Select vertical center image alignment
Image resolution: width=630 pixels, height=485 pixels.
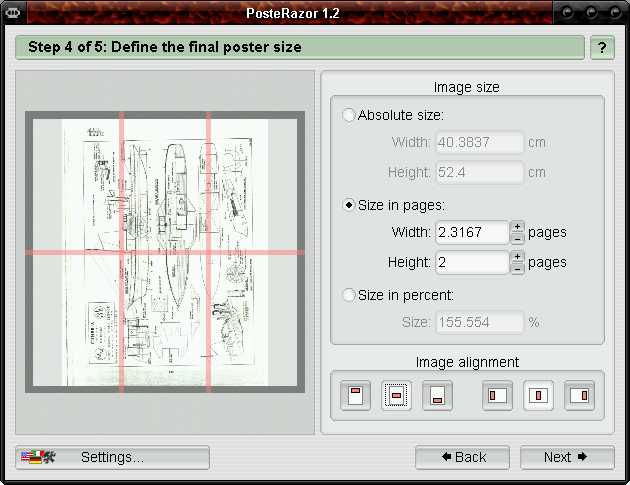pyautogui.click(x=396, y=396)
